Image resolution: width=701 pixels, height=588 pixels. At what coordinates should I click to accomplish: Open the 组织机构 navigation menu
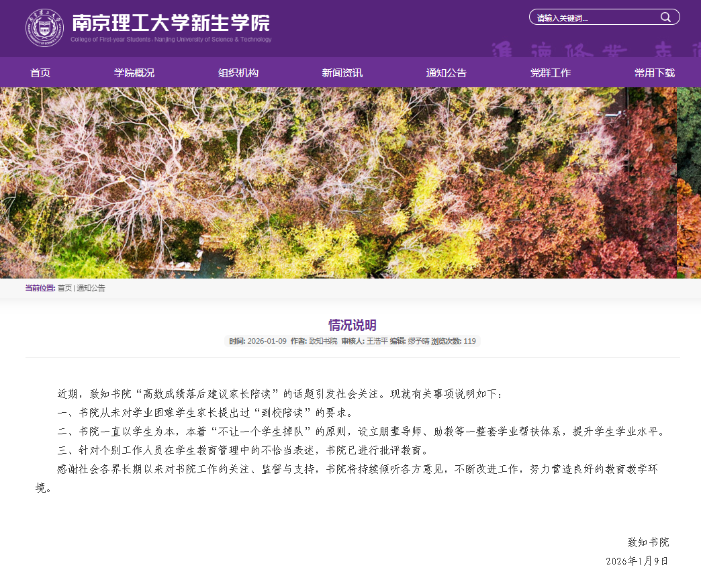coord(238,72)
